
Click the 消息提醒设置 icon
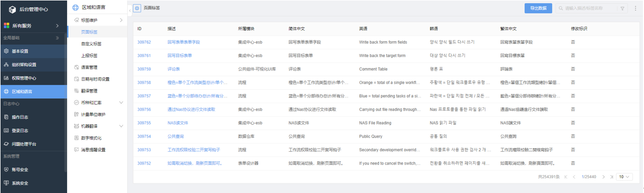(76, 150)
